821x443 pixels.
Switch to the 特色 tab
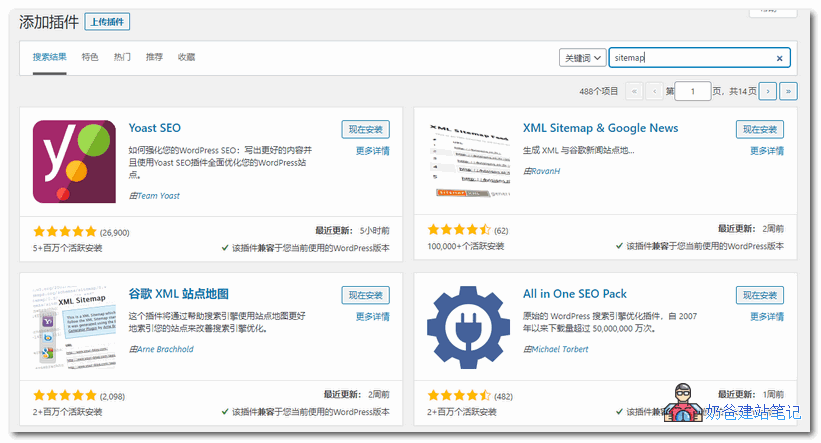(90, 57)
